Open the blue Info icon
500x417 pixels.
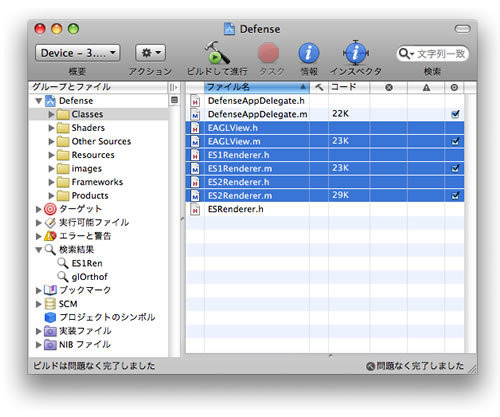[309, 53]
